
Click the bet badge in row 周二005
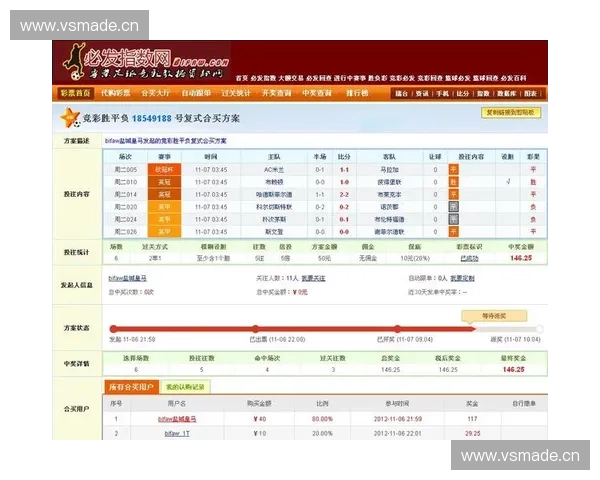453,170
